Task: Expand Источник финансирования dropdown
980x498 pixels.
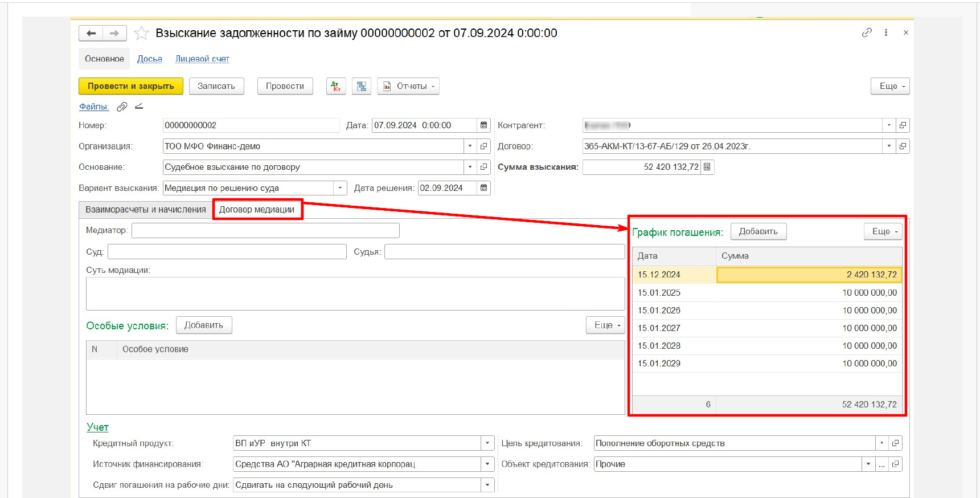Action: (x=487, y=464)
